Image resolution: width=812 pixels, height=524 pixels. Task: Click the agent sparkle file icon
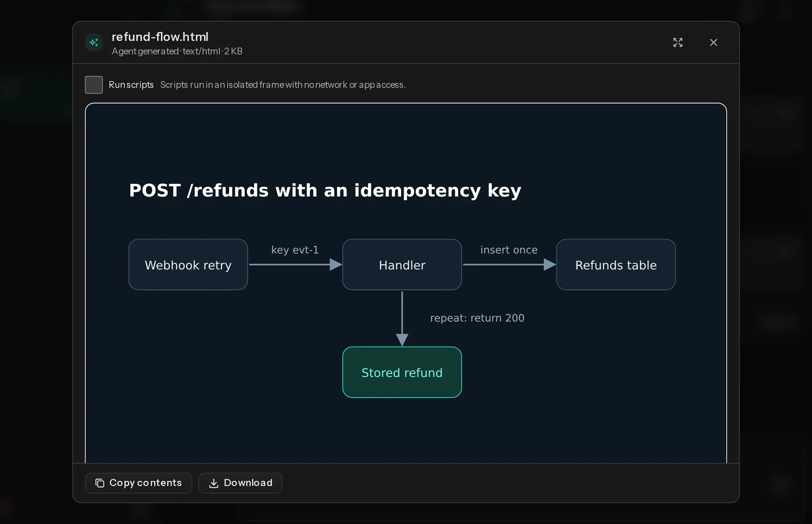click(94, 42)
